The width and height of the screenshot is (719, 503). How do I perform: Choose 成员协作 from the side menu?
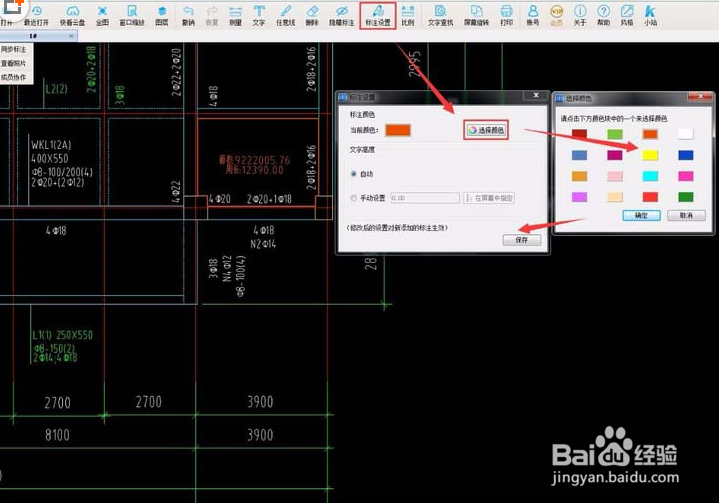(14, 77)
